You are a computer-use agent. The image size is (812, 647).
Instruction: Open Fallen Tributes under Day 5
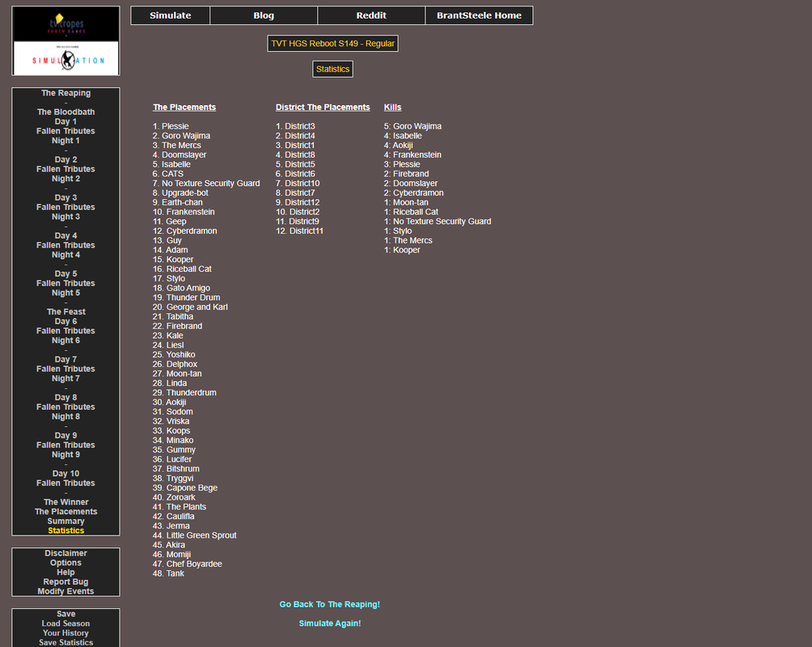tap(66, 283)
